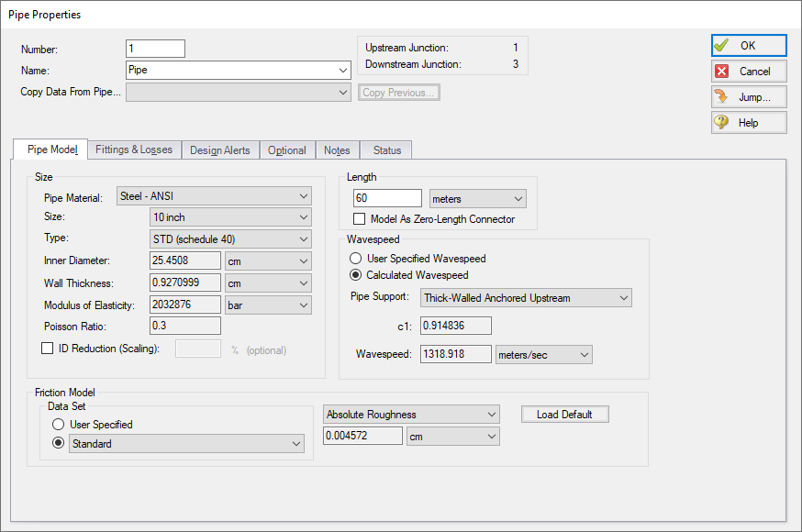The image size is (802, 532).
Task: Click the Jump arrow icon
Action: coord(722,97)
